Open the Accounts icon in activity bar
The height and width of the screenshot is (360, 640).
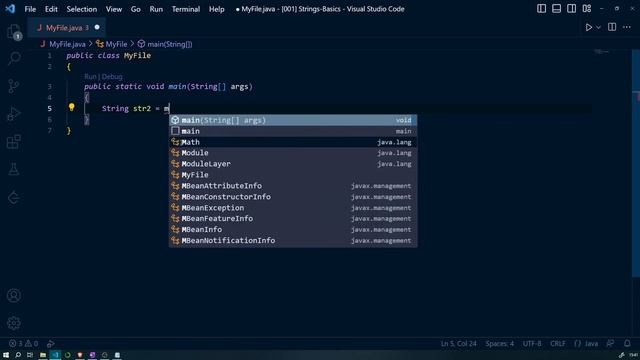click(x=13, y=296)
